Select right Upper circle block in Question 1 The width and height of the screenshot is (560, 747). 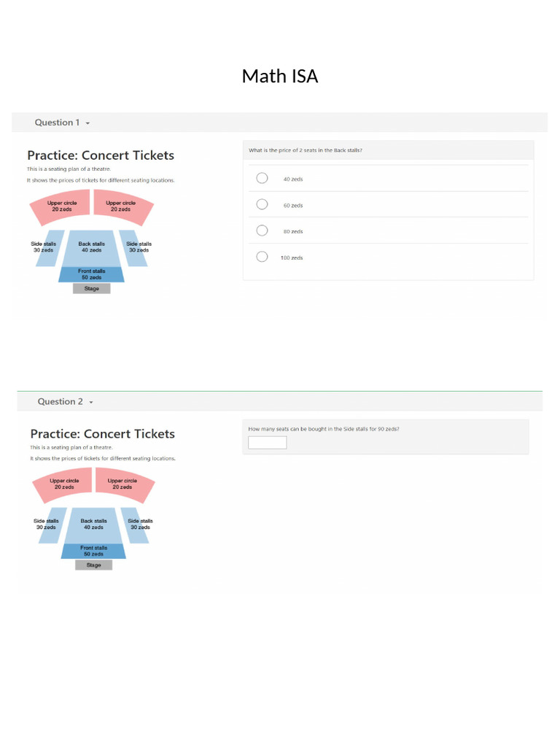click(122, 206)
